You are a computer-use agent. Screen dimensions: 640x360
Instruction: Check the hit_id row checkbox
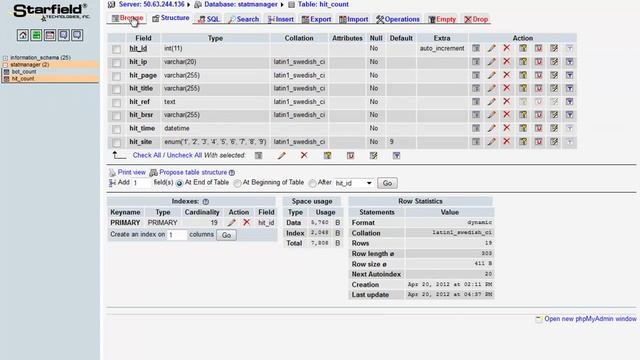116,49
